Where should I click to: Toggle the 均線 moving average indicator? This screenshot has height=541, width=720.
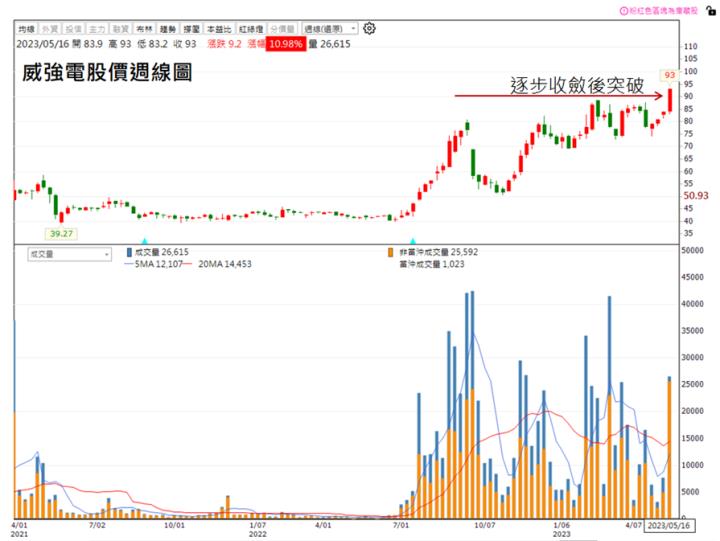(27, 29)
